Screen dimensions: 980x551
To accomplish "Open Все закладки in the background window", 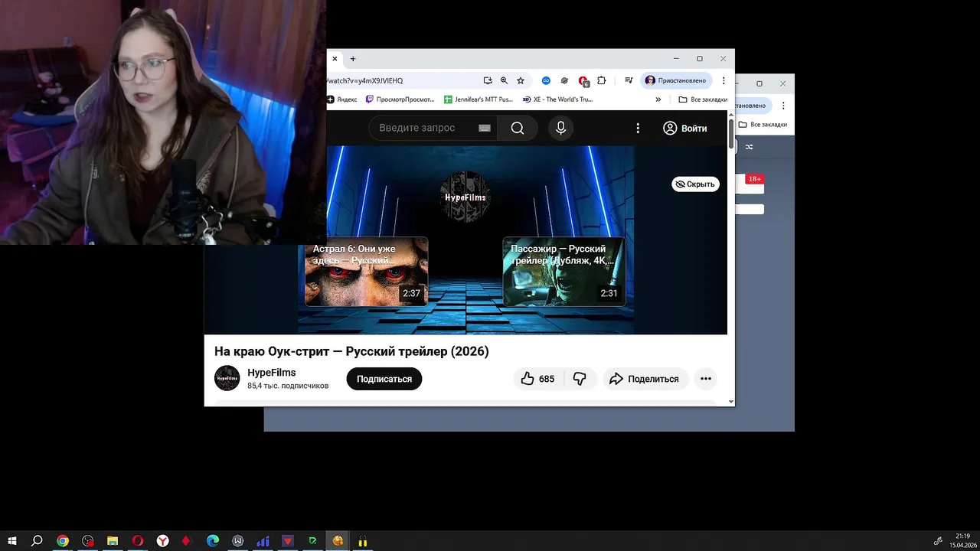I will (763, 125).
